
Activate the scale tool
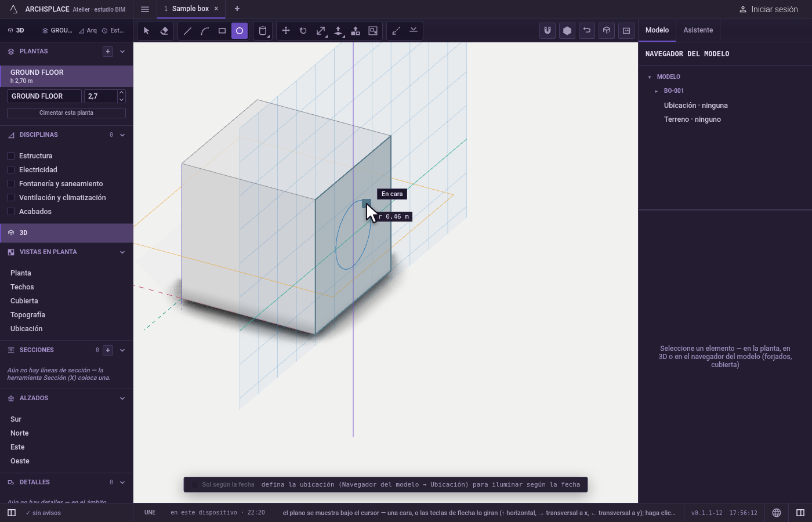[x=321, y=31]
